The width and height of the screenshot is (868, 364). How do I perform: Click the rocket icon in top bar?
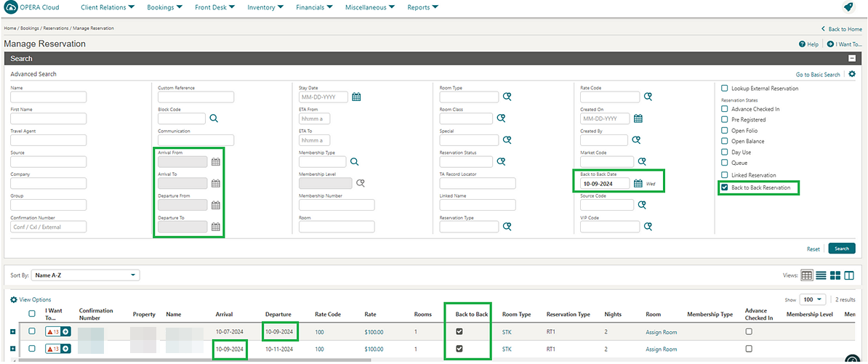(848, 7)
